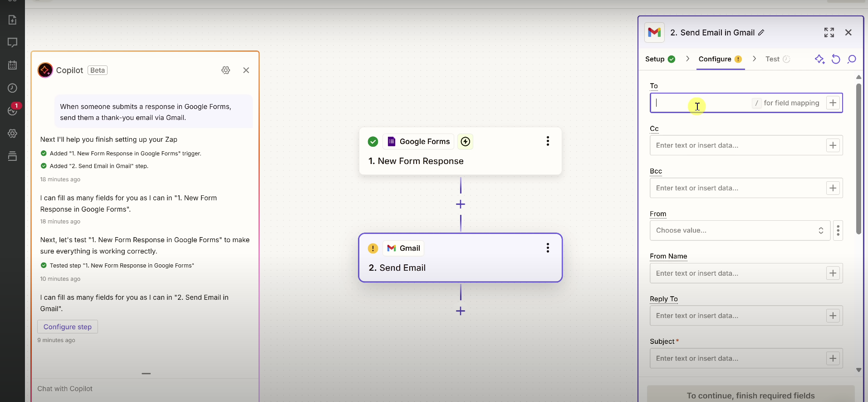Click the breadcrumb chevron after Configure
Screen dimensions: 868x402
pos(754,59)
